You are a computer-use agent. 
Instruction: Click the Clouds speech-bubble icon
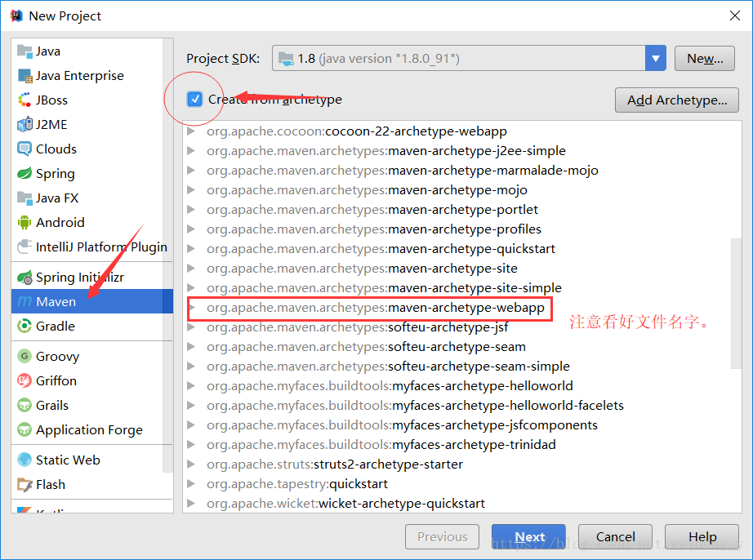pos(25,149)
